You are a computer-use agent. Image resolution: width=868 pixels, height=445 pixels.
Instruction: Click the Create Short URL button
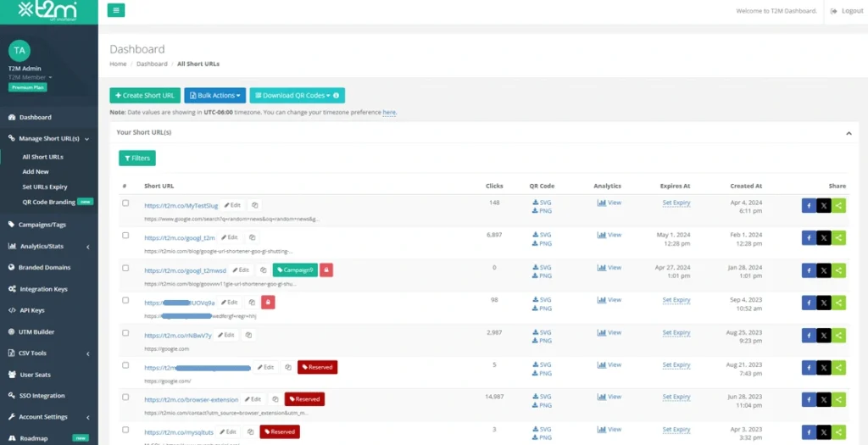145,96
